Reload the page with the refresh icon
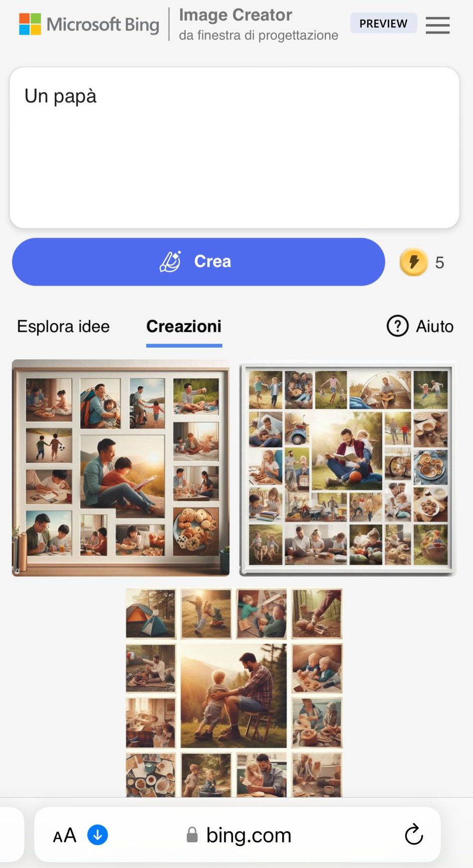Screen dimensions: 473x868 pos(414,834)
